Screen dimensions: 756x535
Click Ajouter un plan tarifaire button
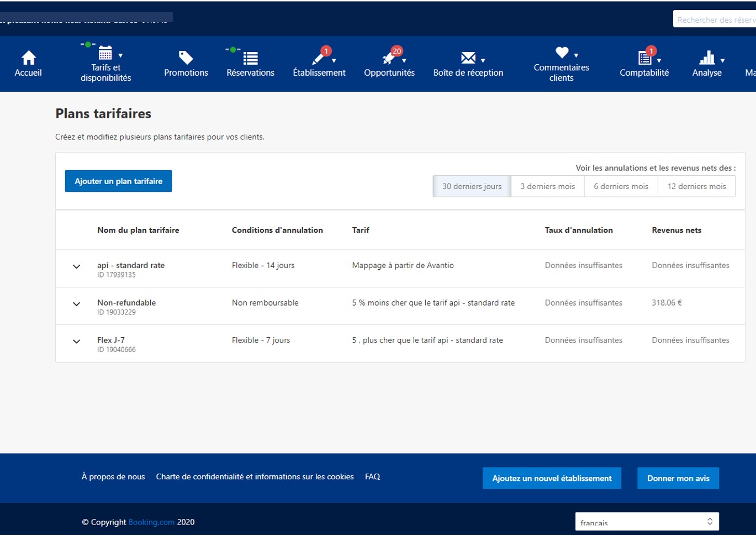tap(118, 181)
